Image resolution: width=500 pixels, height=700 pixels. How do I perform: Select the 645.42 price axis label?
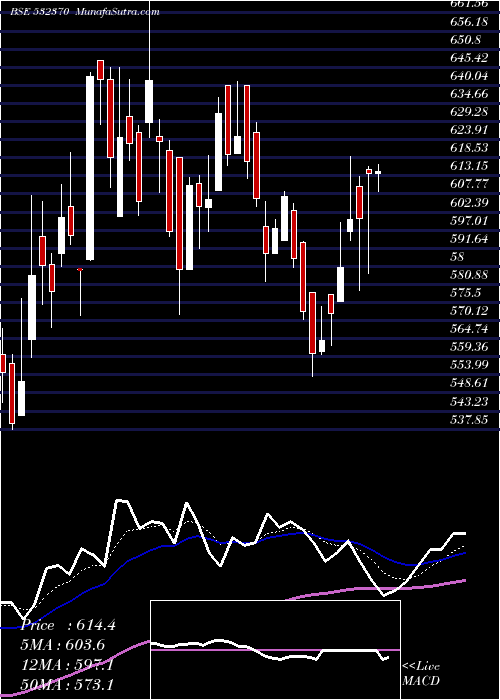pos(468,58)
